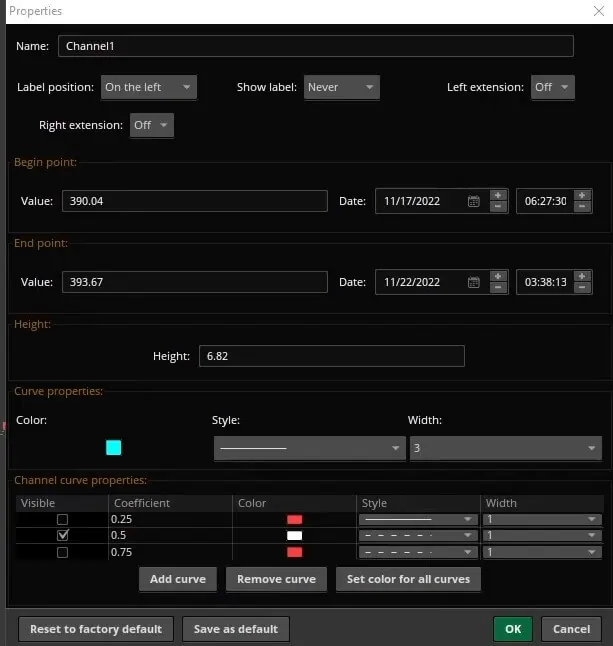Open the Begin point date calendar picker
The width and height of the screenshot is (613, 646).
click(x=473, y=201)
